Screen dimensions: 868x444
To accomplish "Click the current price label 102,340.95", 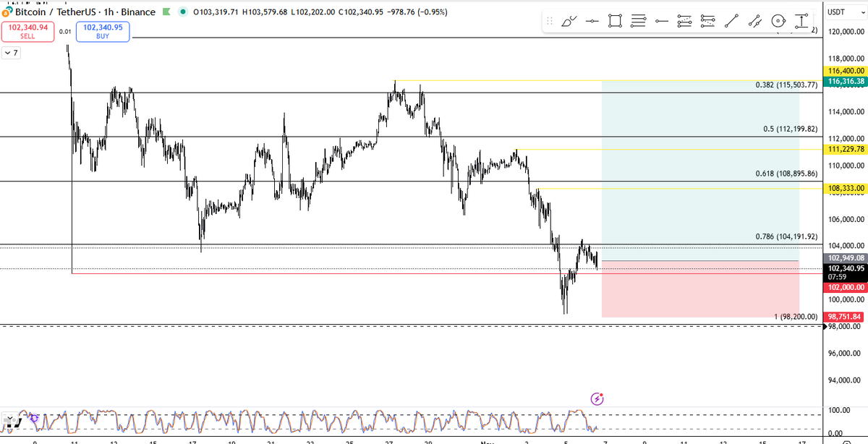I will 845,268.
